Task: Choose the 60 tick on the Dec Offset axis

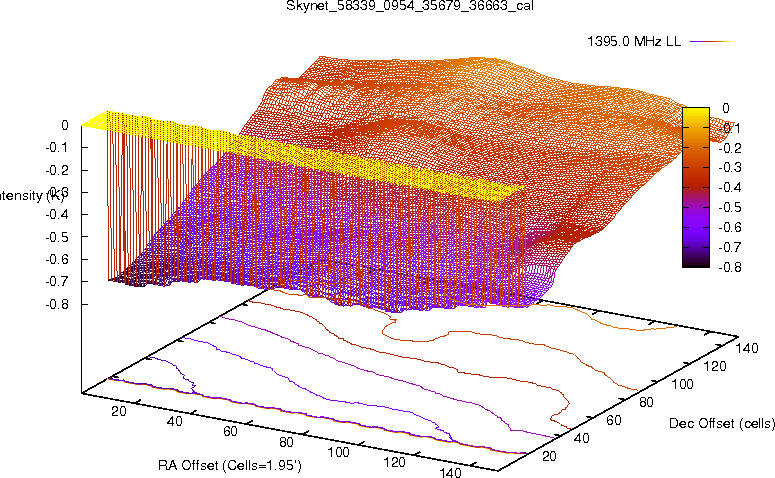Action: [614, 420]
